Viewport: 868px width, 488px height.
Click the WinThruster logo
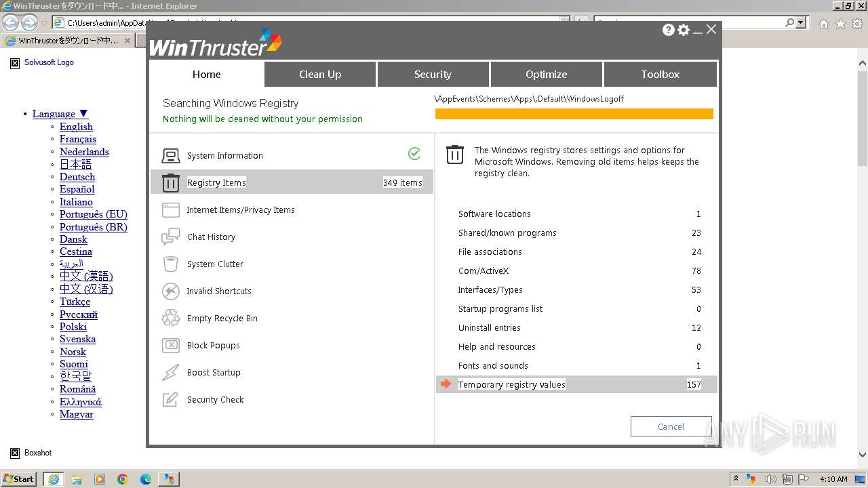[215, 43]
